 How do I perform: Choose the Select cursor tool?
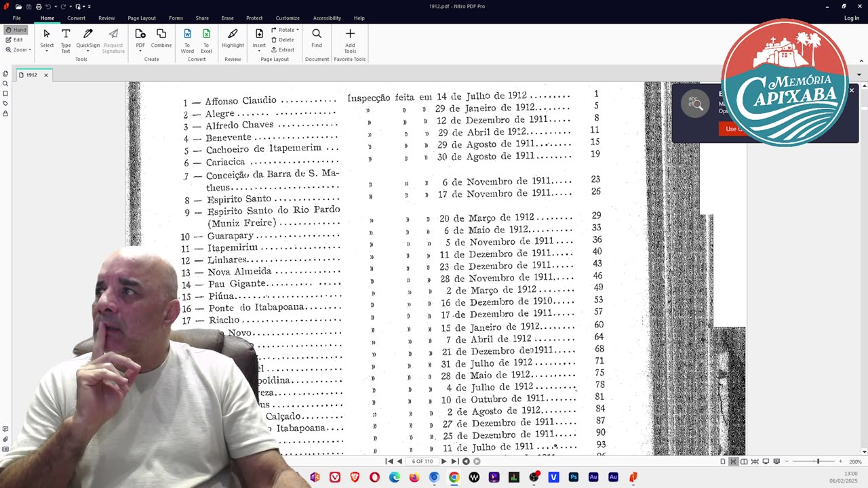coord(47,40)
